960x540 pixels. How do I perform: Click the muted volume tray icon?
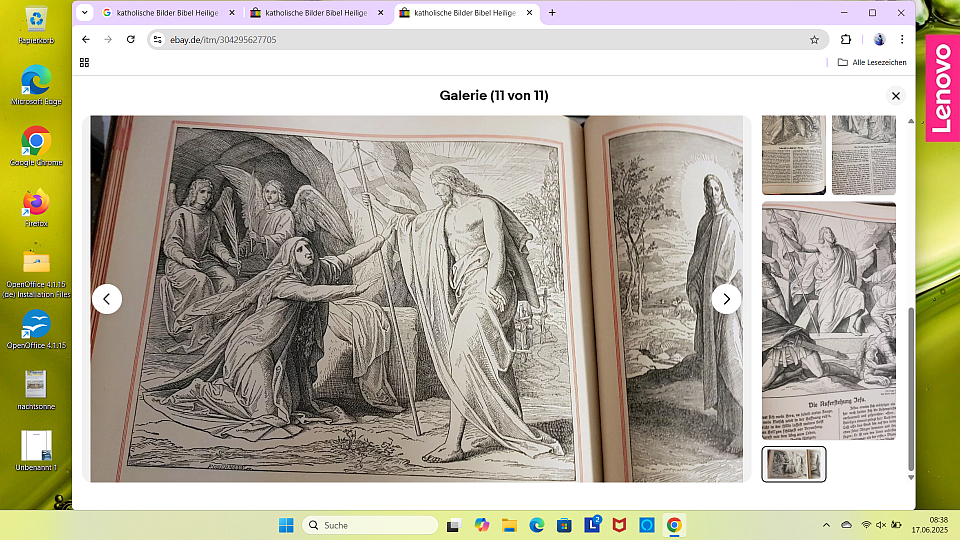click(x=881, y=525)
